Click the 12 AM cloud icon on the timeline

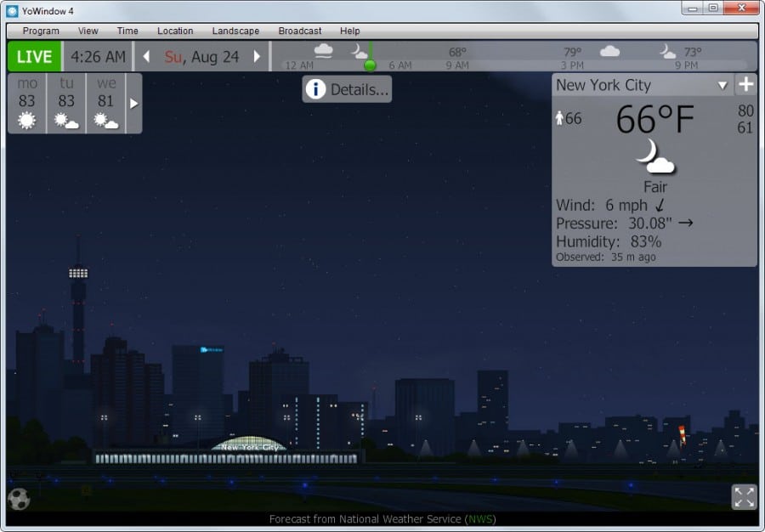(x=323, y=51)
